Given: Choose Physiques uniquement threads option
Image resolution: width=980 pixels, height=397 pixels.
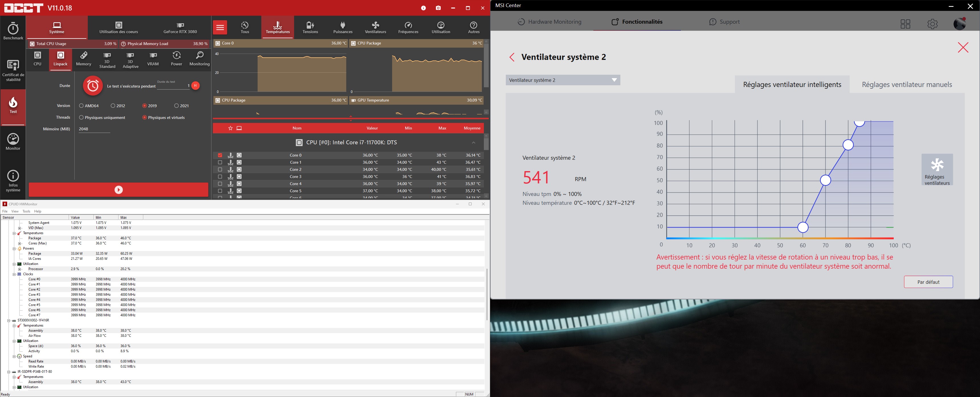Looking at the screenshot, I should (82, 118).
